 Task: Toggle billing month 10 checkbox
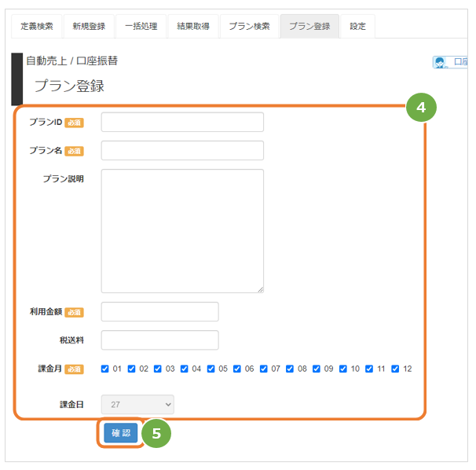coord(343,369)
